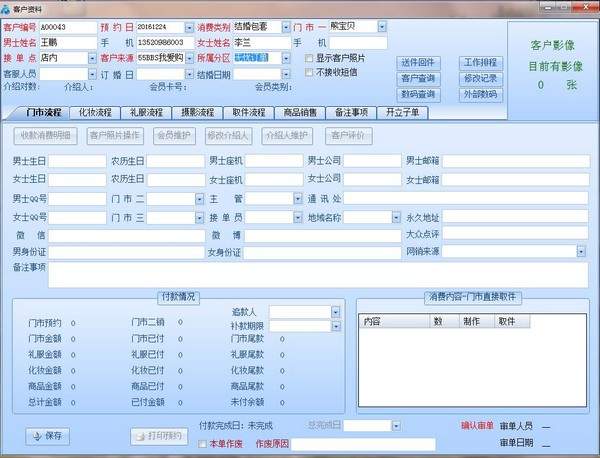
Task: Open 修改记录 modification records
Action: pyautogui.click(x=480, y=78)
